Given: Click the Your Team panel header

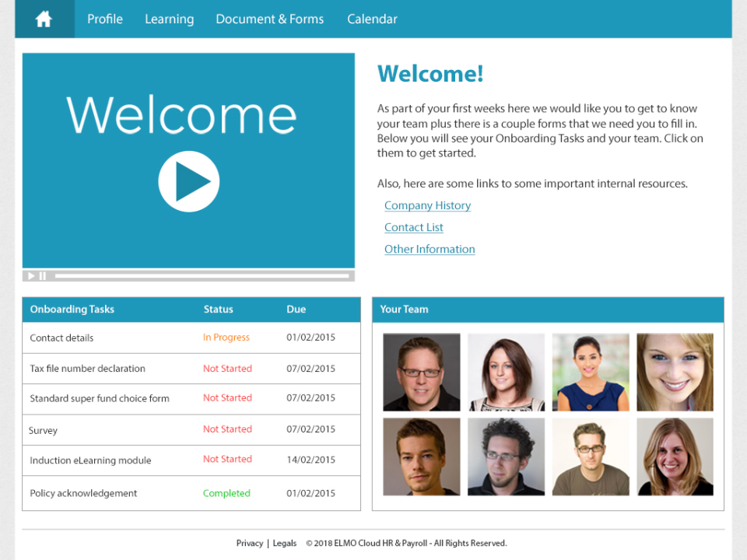Looking at the screenshot, I should tap(548, 310).
